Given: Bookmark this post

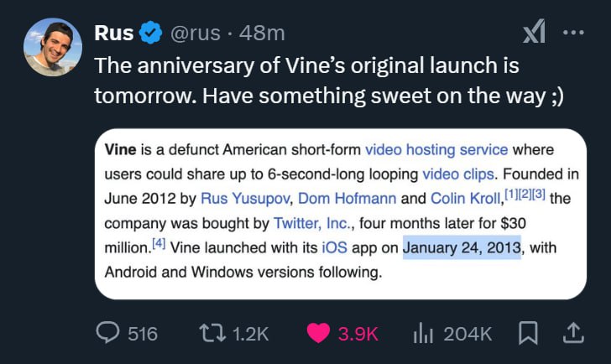Looking at the screenshot, I should click(528, 333).
